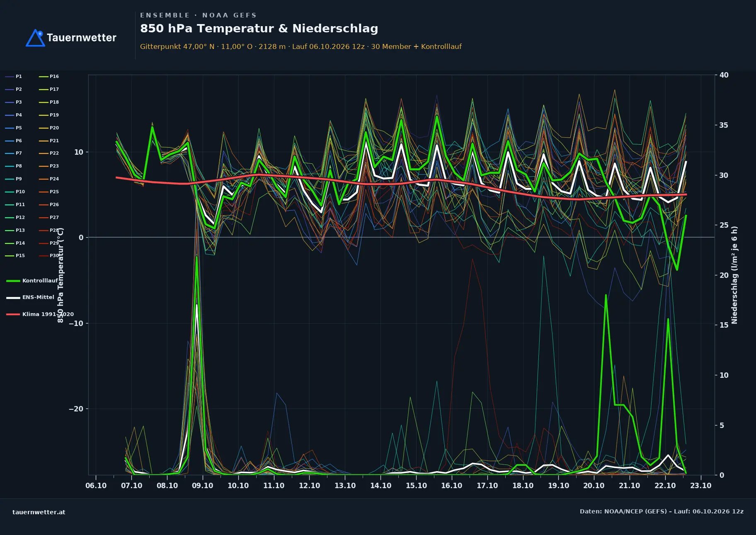This screenshot has width=756, height=535.
Task: Click the −20 temperature axis label
Action: tap(76, 409)
